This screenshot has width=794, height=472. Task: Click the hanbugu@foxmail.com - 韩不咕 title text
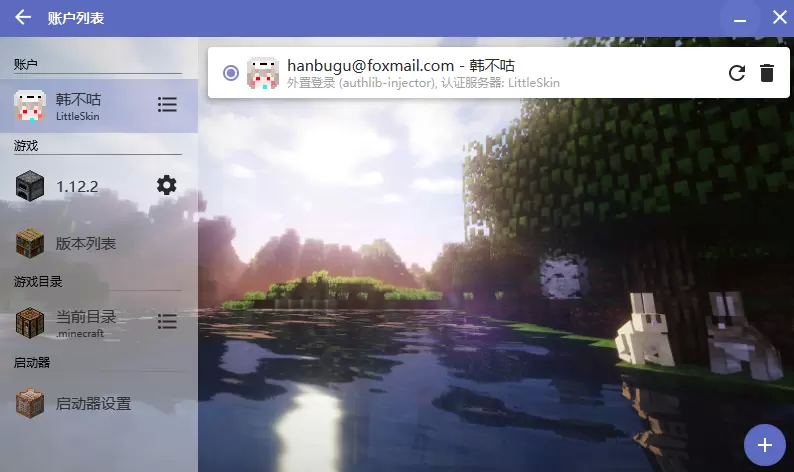[x=401, y=65]
